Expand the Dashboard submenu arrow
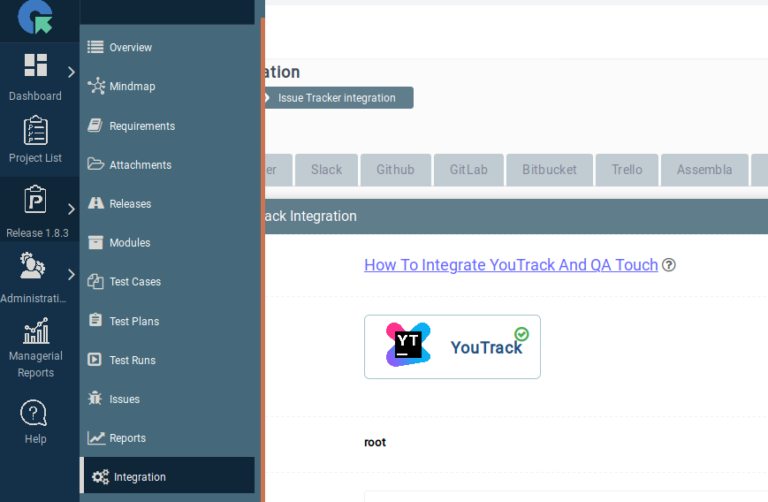Image resolution: width=768 pixels, height=502 pixels. click(x=71, y=72)
